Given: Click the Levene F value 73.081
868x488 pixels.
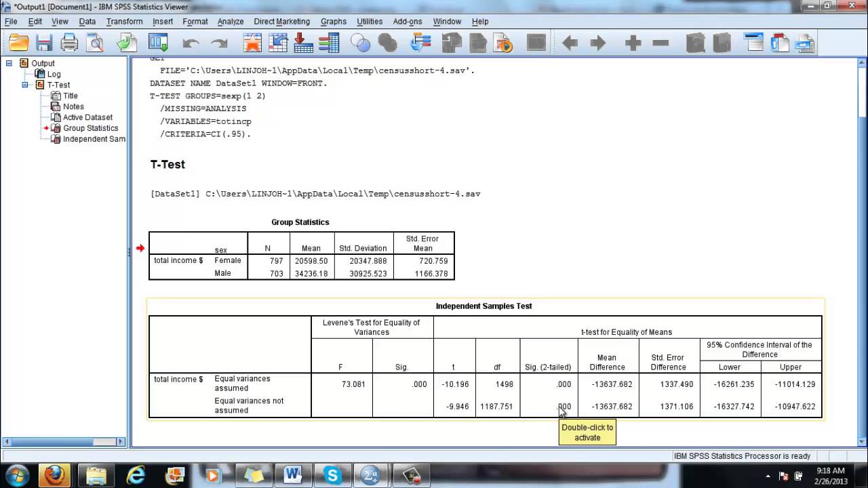Looking at the screenshot, I should click(x=354, y=384).
